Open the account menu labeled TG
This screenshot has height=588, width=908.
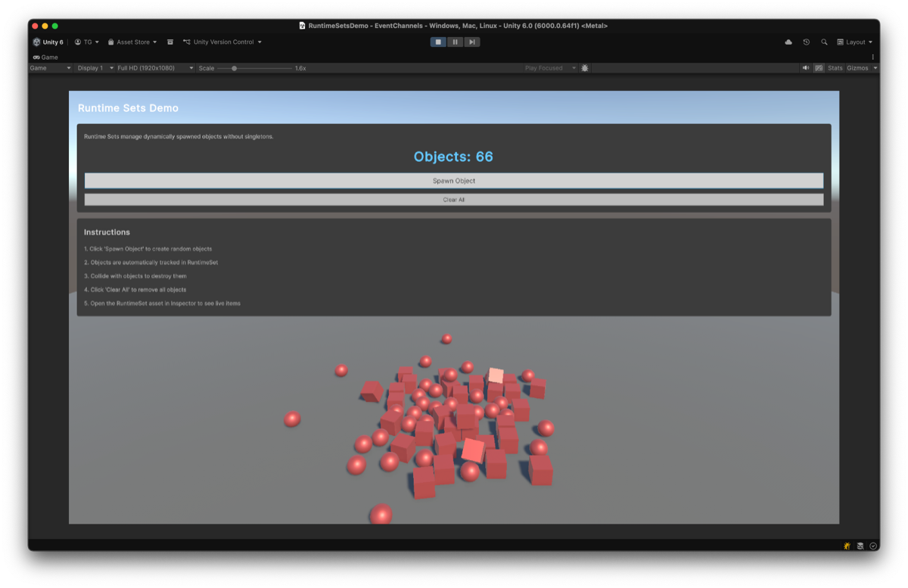[x=85, y=42]
